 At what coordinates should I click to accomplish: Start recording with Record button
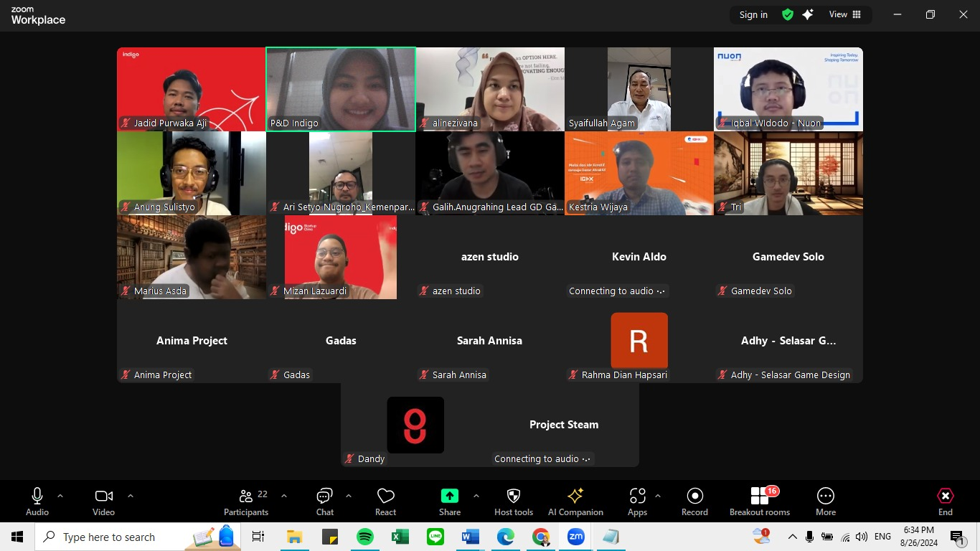point(694,501)
